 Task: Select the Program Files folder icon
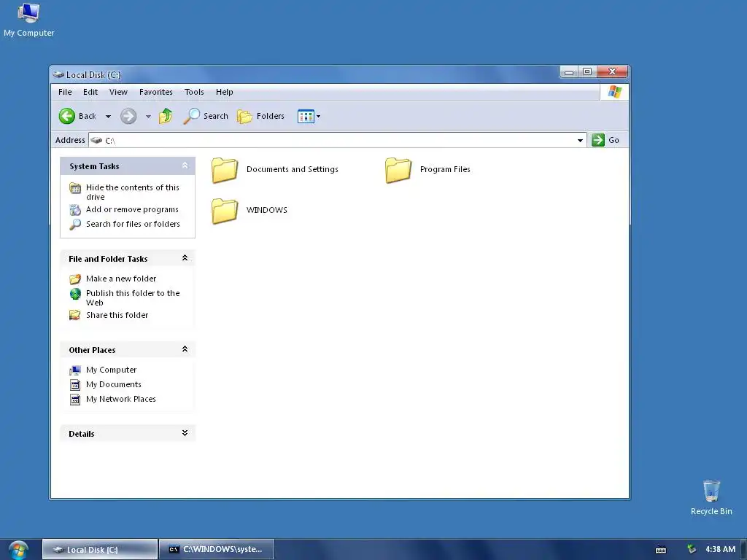398,170
